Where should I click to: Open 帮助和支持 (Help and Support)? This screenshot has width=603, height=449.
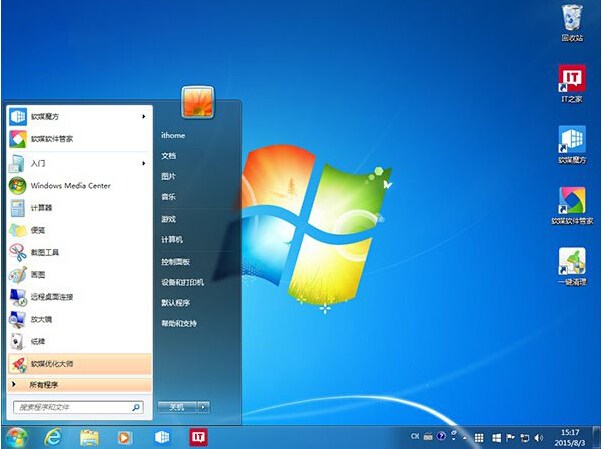point(179,324)
